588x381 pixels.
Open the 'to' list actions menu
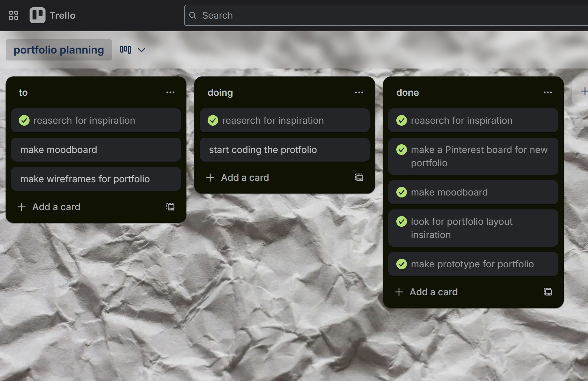pos(170,92)
